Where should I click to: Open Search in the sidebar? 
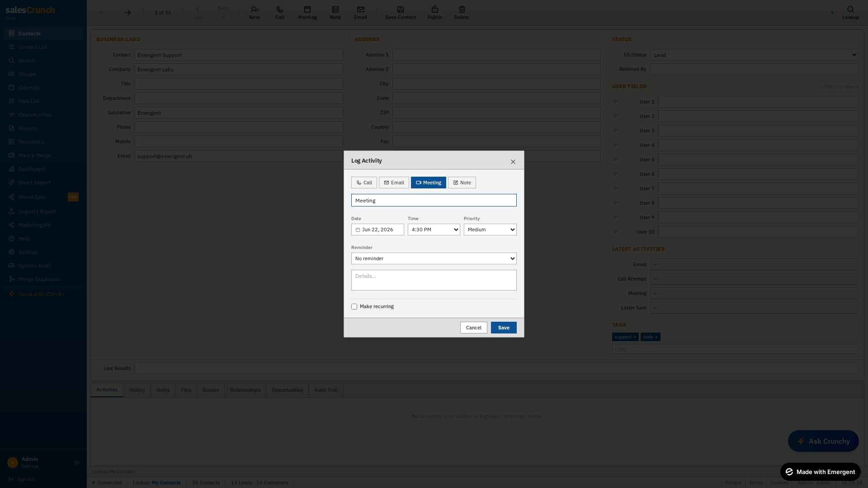point(43,61)
